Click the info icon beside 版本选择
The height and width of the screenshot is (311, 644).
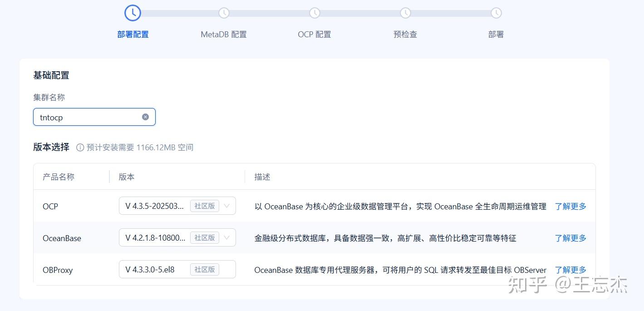pos(80,147)
